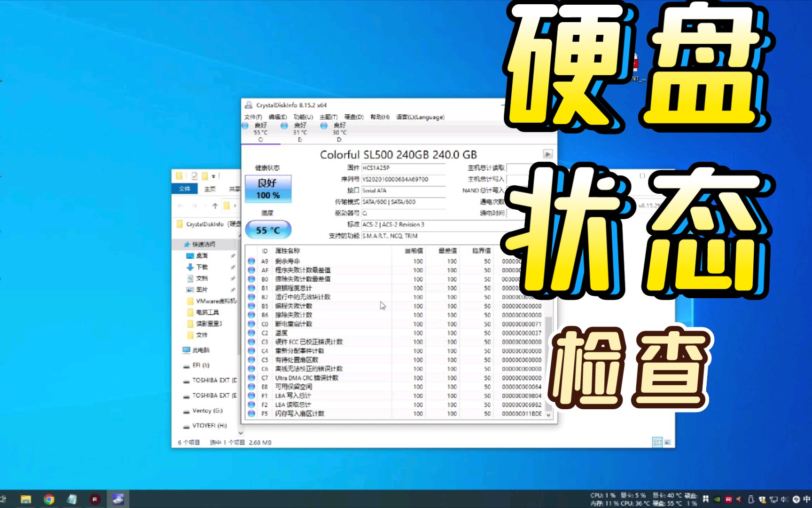This screenshot has width=812, height=508.
Task: Click the status dot for attribute C2 温度
Action: 251,333
